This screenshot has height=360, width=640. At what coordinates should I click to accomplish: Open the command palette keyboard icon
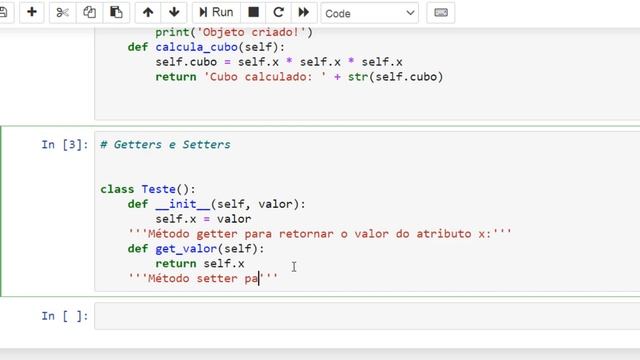[x=440, y=13]
